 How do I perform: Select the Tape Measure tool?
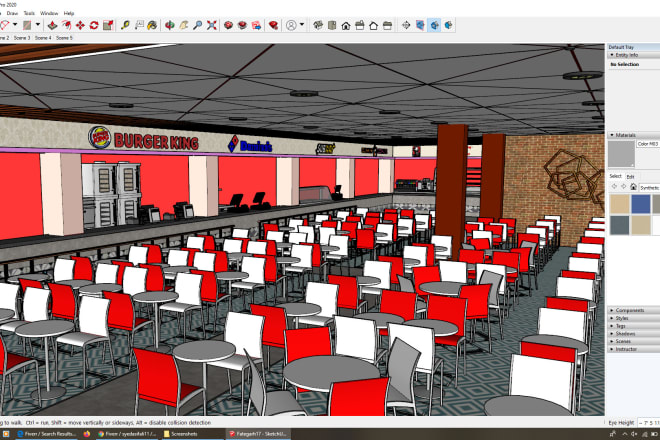tap(125, 25)
